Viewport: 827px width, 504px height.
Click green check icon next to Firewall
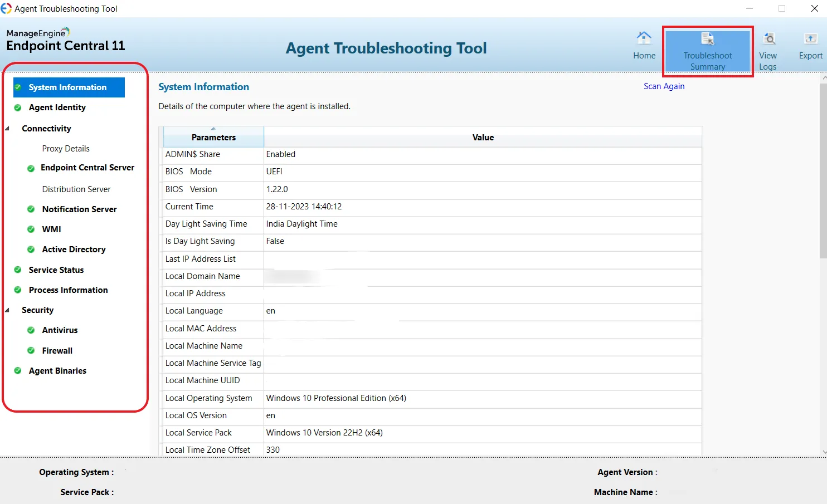(x=31, y=350)
